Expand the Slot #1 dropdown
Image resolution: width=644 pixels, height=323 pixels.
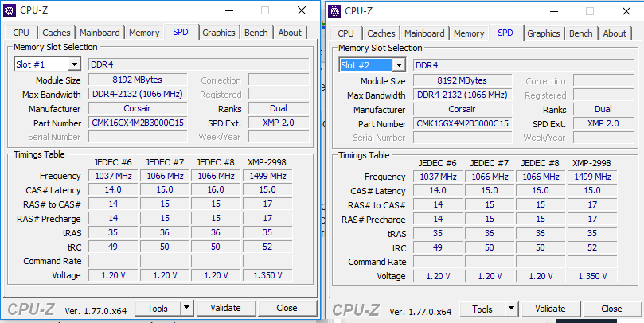point(74,64)
